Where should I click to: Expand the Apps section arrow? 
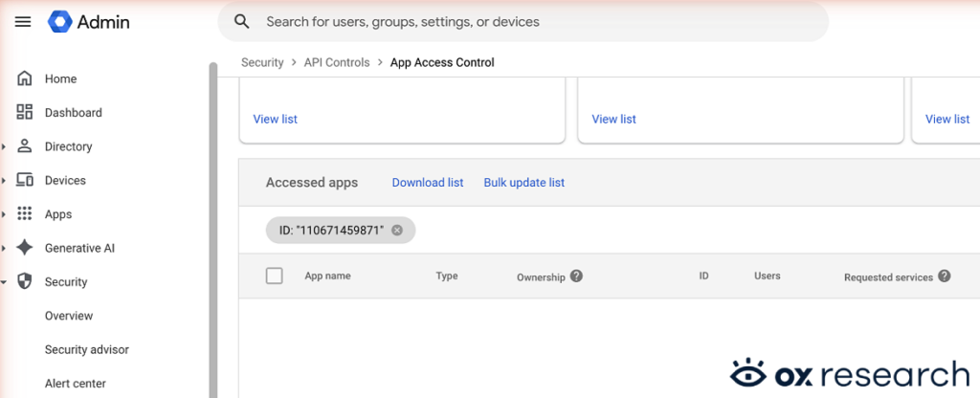[4, 214]
